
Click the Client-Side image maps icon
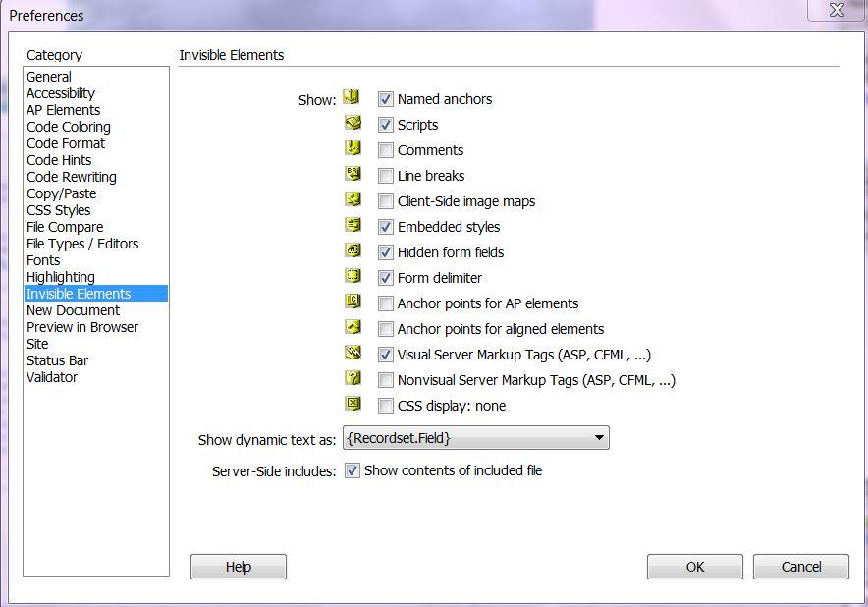coord(353,198)
